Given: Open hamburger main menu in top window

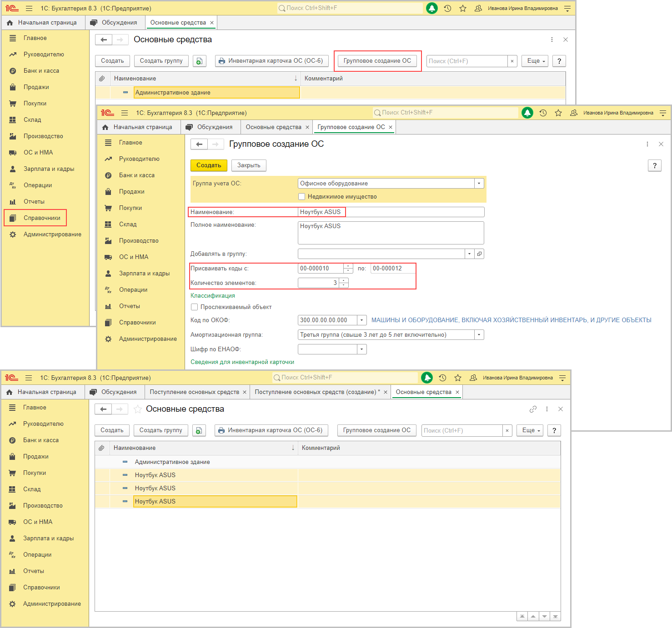Looking at the screenshot, I should tap(29, 8).
